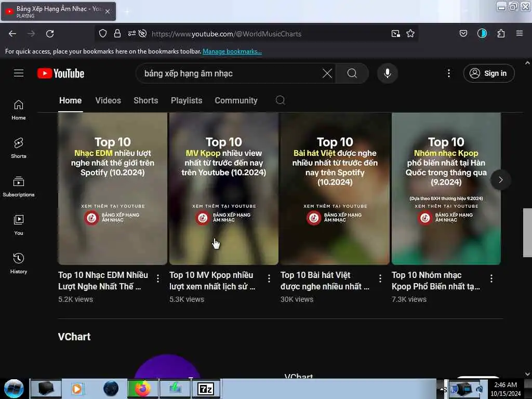The height and width of the screenshot is (399, 532).
Task: Open 7-Zip from the taskbar
Action: click(x=206, y=389)
